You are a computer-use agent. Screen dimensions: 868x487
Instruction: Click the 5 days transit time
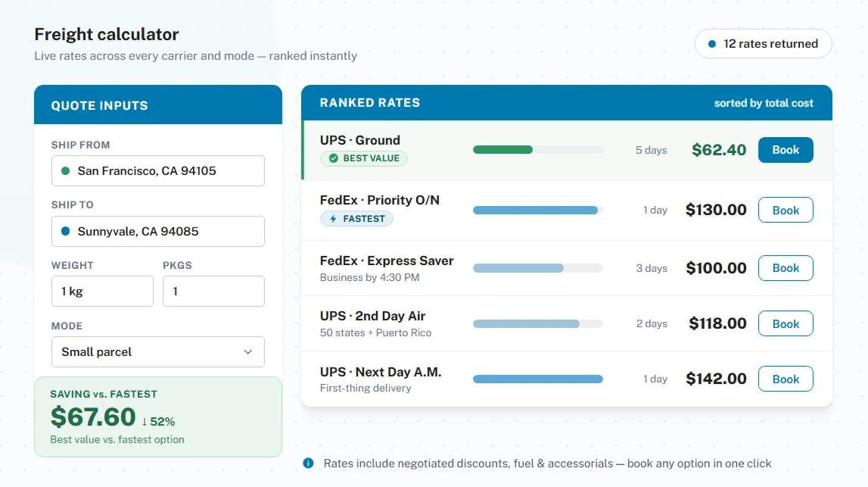pyautogui.click(x=651, y=150)
